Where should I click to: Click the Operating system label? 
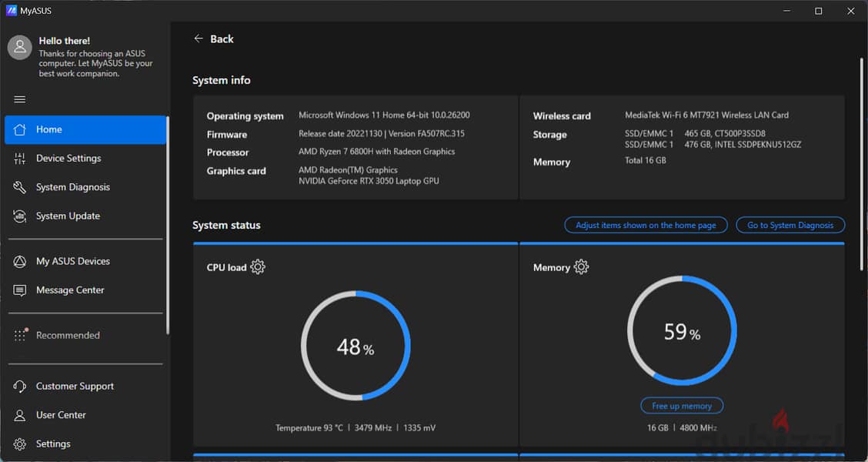[245, 116]
